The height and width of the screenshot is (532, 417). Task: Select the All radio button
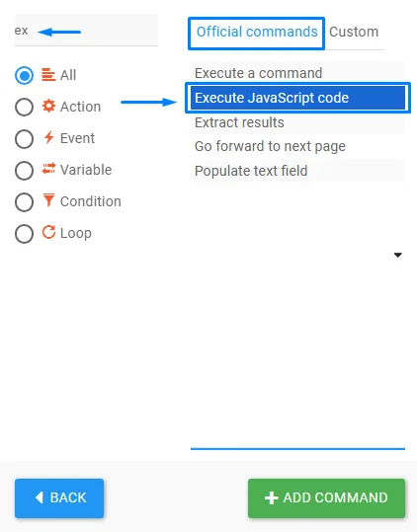pyautogui.click(x=24, y=75)
